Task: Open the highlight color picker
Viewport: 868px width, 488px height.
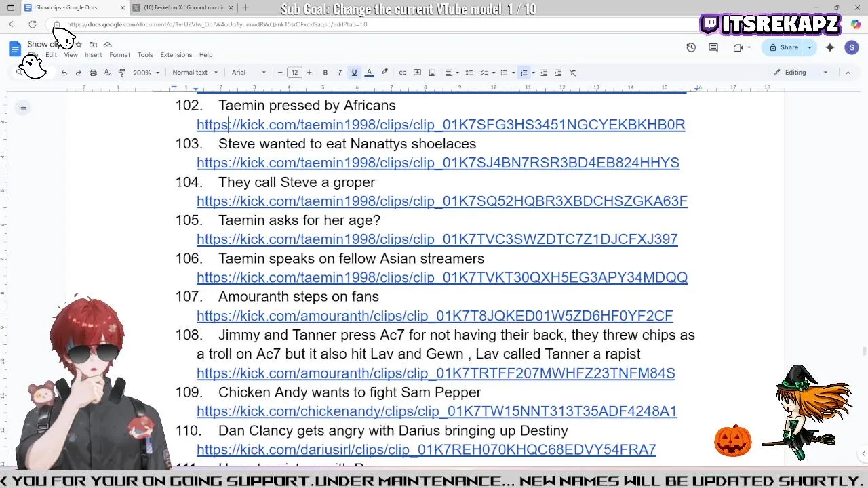Action: (x=384, y=73)
